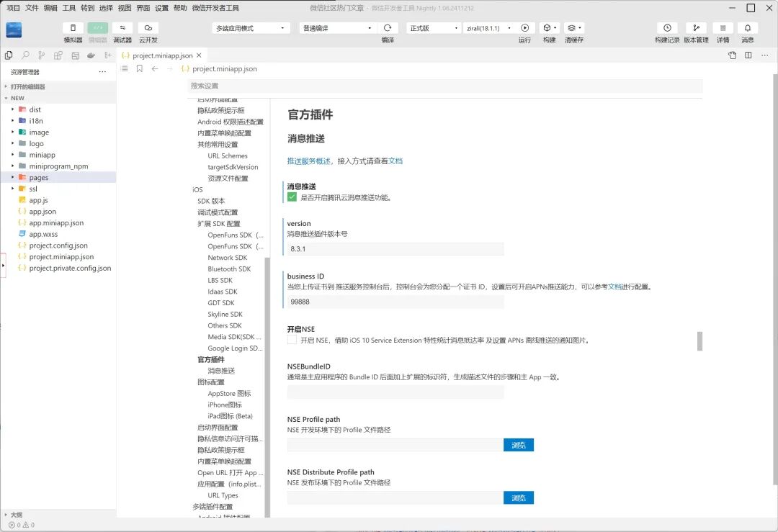The image size is (778, 532).
Task: Click the 搜索设置 search settings box
Action: (445, 86)
